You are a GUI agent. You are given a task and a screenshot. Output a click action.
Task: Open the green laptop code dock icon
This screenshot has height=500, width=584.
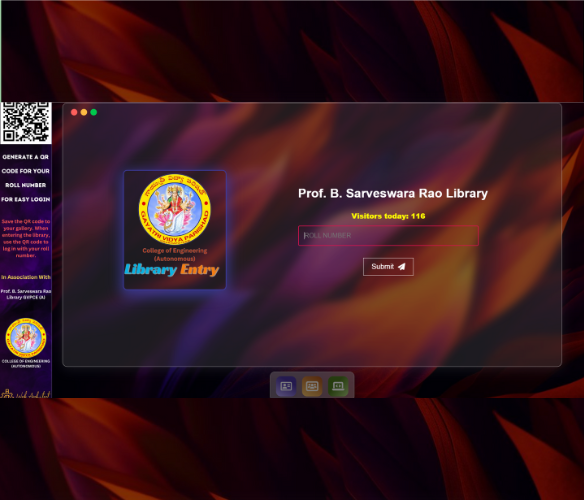338,386
